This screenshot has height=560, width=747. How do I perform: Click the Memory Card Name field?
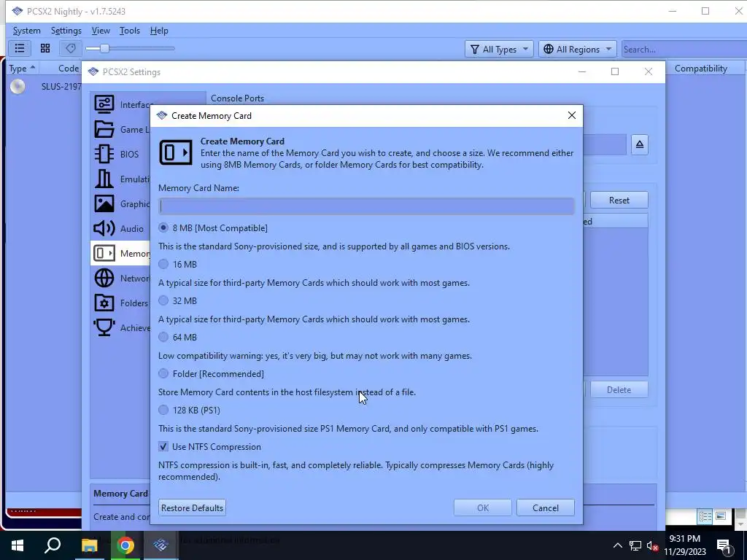(x=366, y=206)
